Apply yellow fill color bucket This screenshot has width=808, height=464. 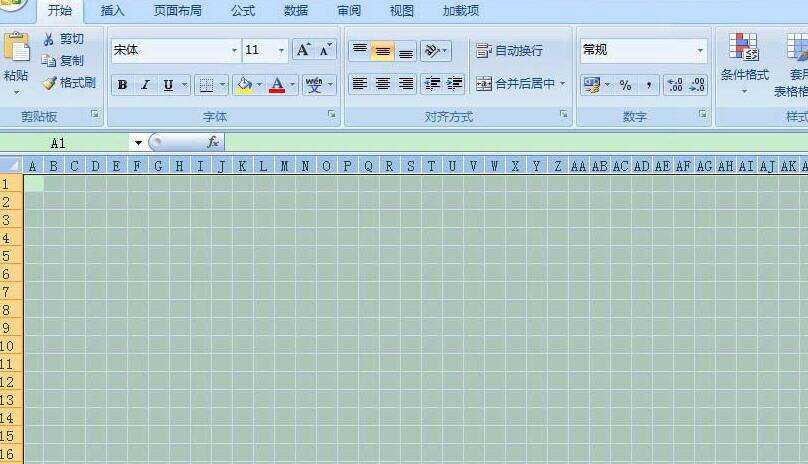244,85
